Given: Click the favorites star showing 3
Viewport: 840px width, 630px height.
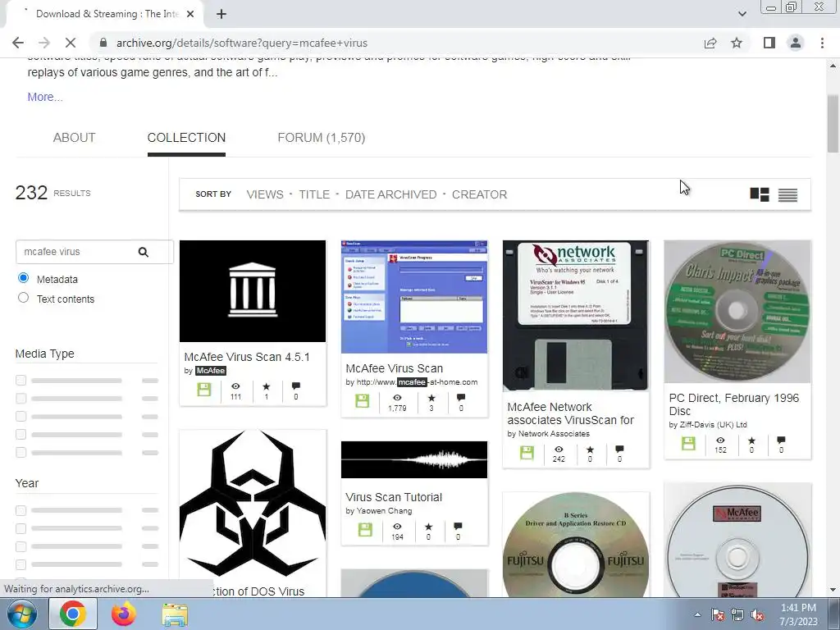Looking at the screenshot, I should click(x=431, y=398).
